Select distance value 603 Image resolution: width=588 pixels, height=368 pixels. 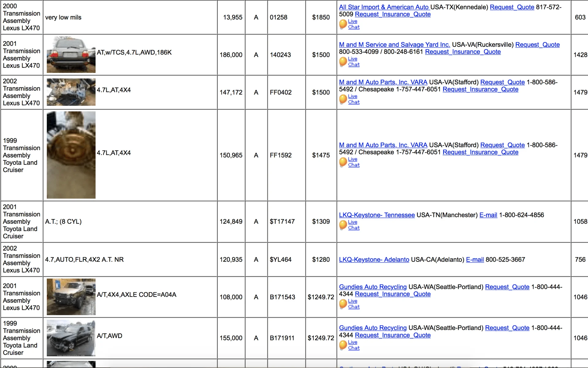point(580,17)
